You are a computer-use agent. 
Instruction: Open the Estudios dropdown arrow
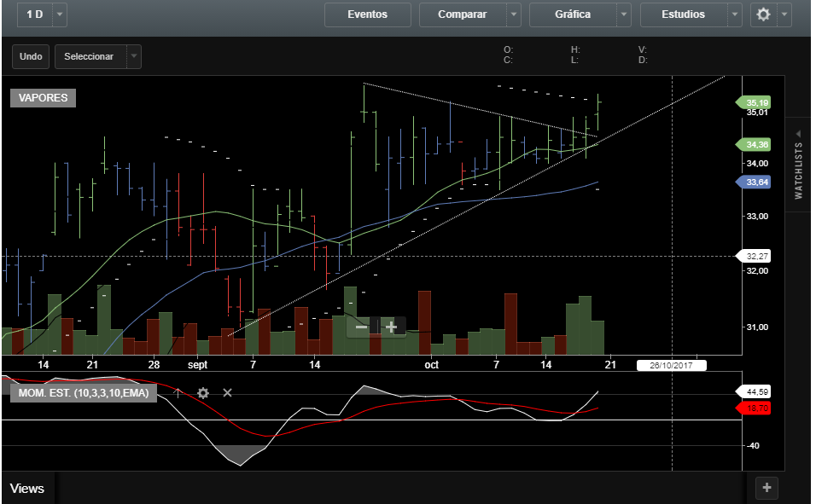coord(735,14)
